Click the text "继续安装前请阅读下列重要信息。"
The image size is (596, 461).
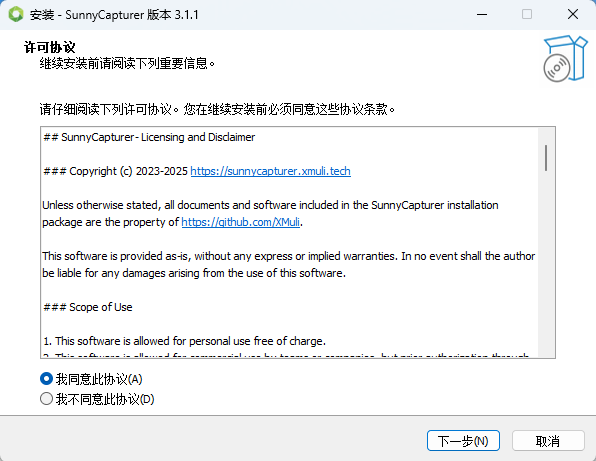click(x=127, y=63)
